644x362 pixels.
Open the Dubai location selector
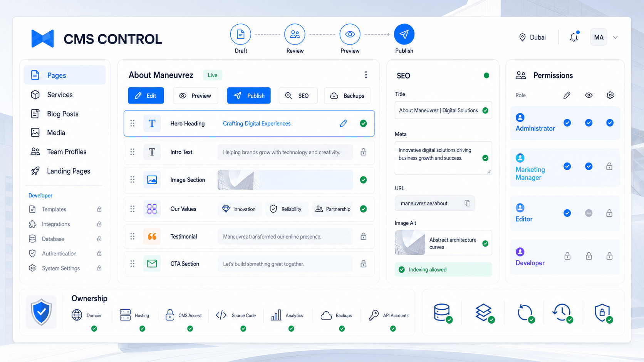click(x=532, y=37)
